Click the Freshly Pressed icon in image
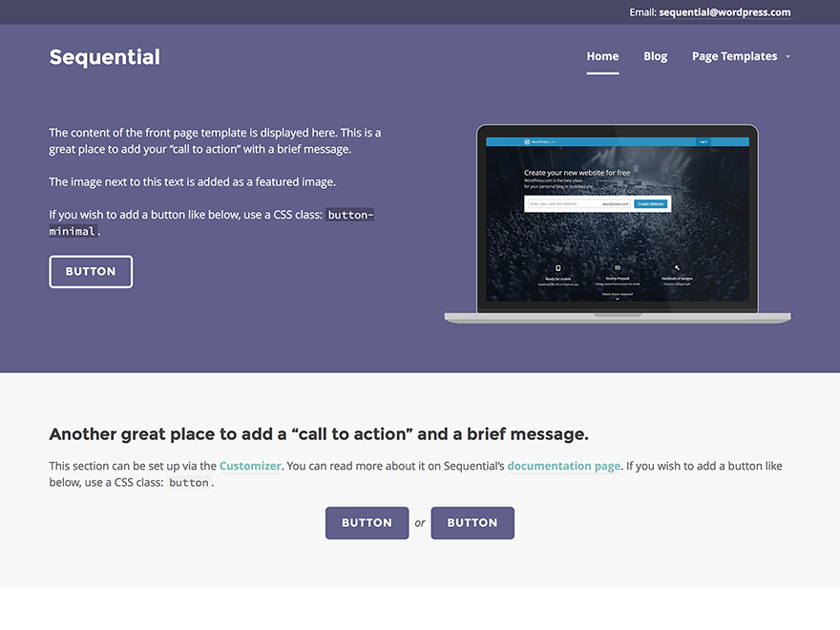This screenshot has height=630, width=840. click(x=618, y=267)
